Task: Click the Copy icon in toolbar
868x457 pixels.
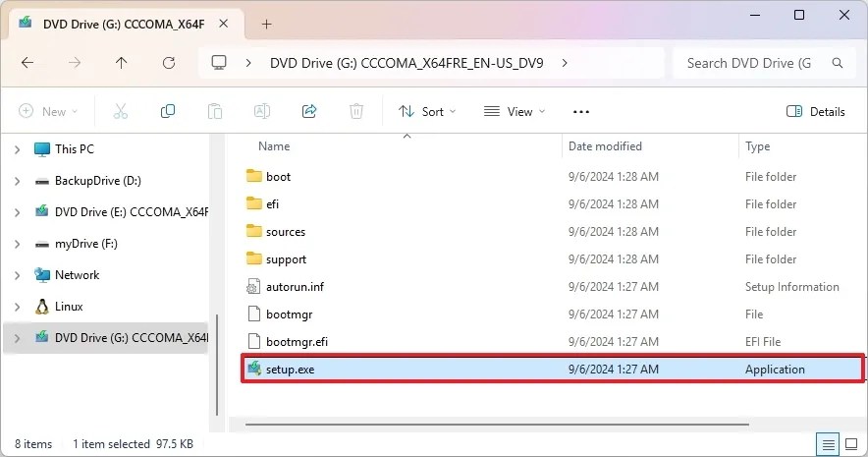Action: pyautogui.click(x=168, y=111)
